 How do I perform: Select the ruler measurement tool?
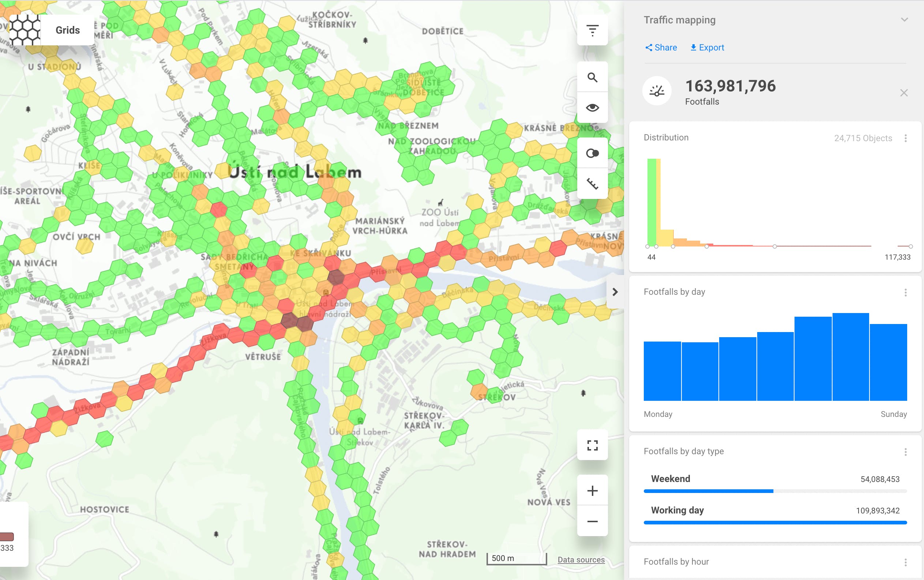592,184
